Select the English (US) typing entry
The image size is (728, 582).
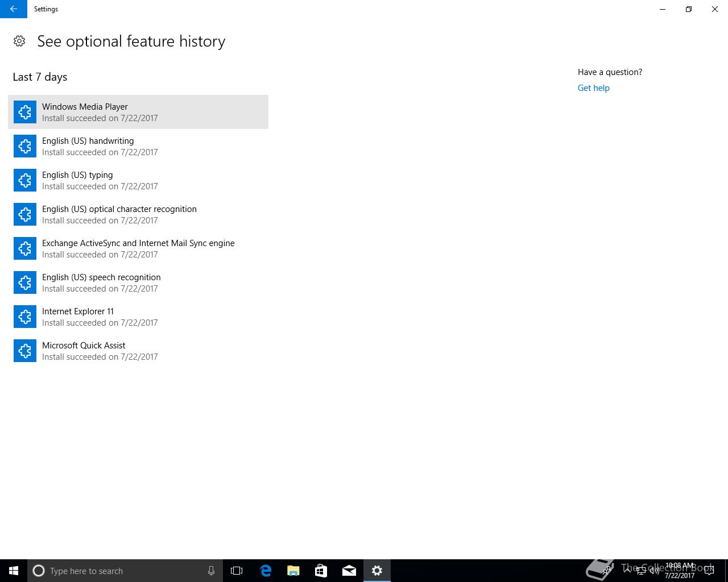pos(138,180)
